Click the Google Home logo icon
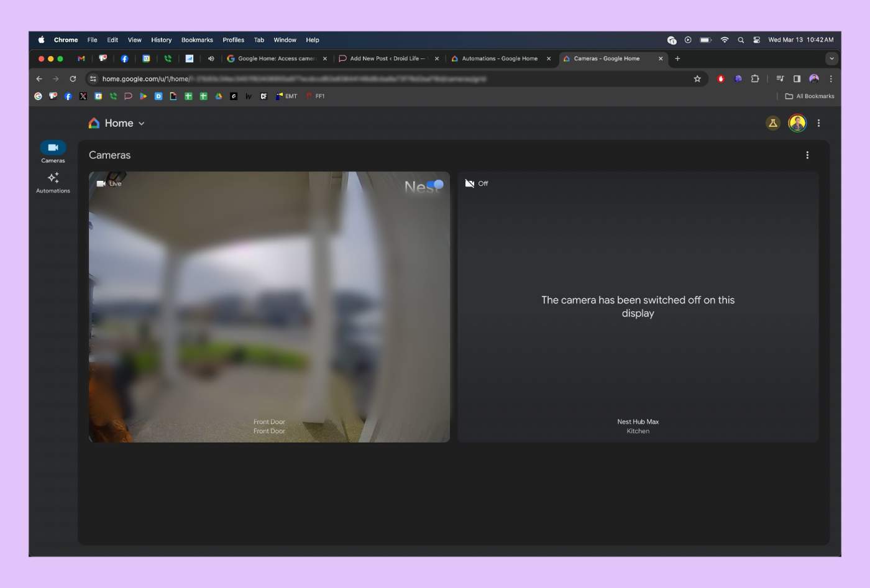Viewport: 870px width, 588px height. coord(93,123)
